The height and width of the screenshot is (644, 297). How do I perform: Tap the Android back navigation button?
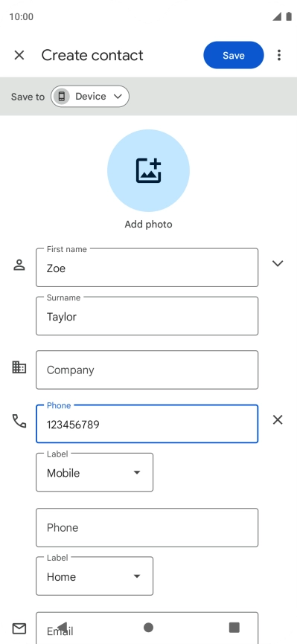(62, 627)
